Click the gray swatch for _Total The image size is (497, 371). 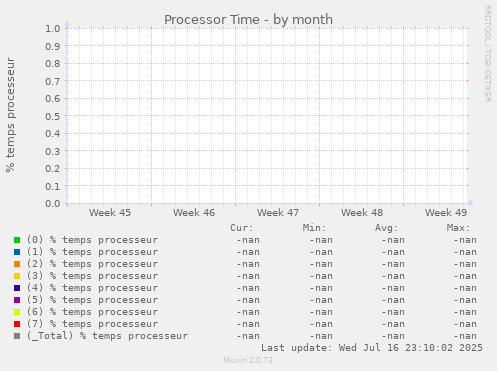[17, 336]
